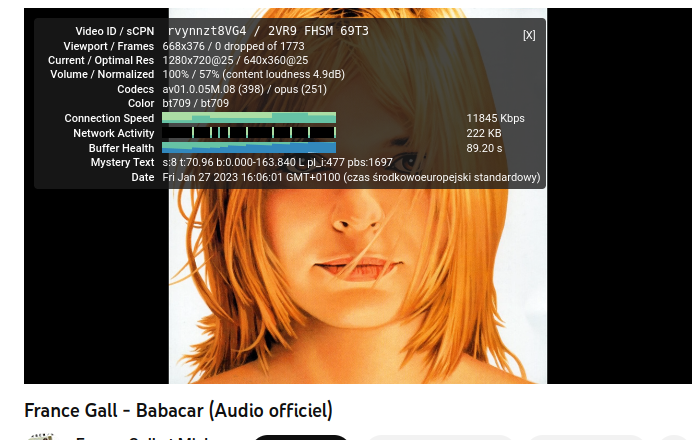This screenshot has height=440, width=694.
Task: Click the 89.20 s buffer health value
Action: click(484, 148)
